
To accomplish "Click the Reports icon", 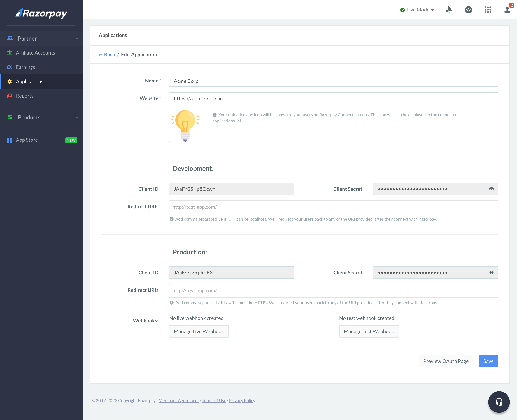I will coord(10,96).
